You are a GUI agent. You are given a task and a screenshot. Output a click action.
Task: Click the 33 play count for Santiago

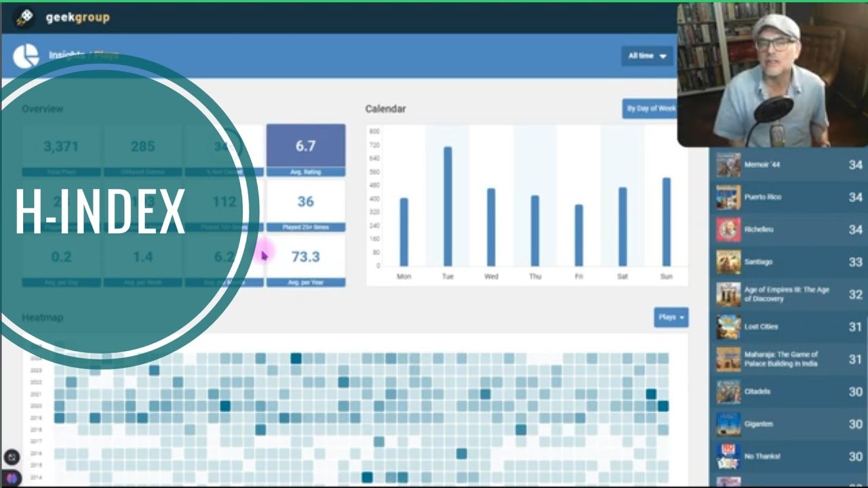point(855,262)
